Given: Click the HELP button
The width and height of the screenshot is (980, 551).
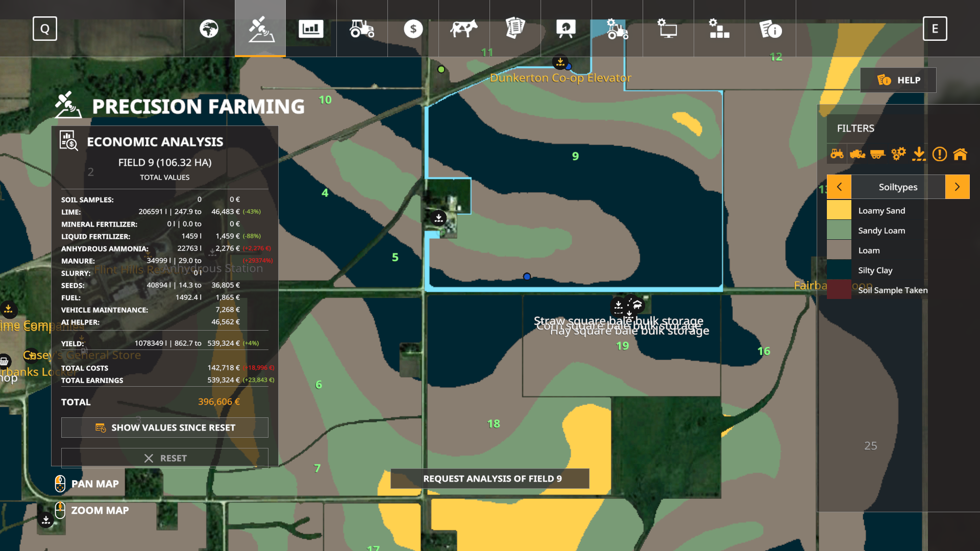Looking at the screenshot, I should 898,80.
